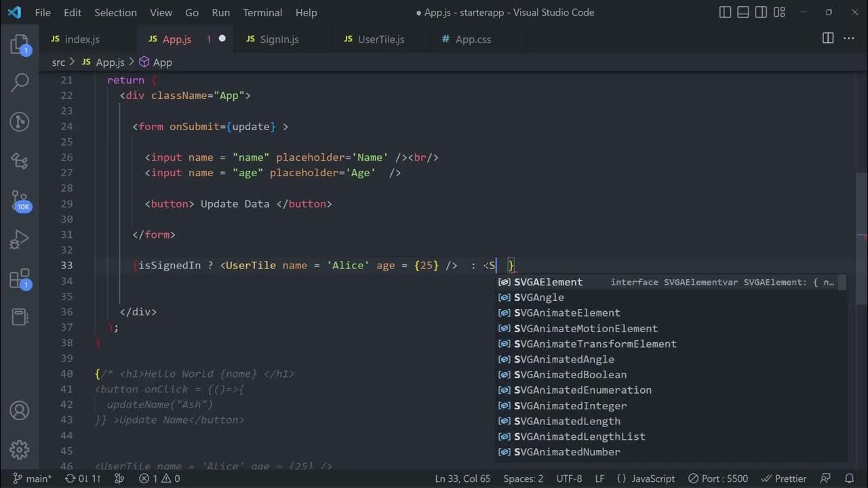Open the Spaces: 2 indentation picker

click(x=524, y=479)
